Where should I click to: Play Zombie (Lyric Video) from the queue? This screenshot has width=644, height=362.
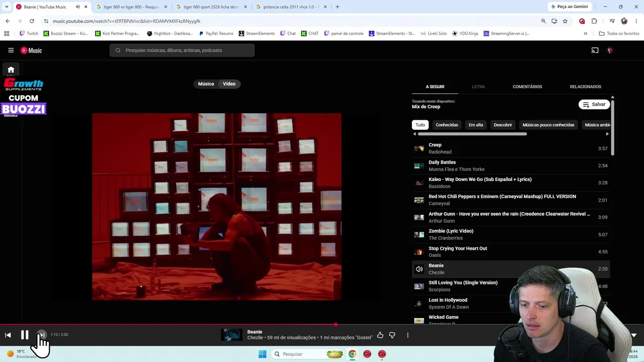tap(511, 235)
